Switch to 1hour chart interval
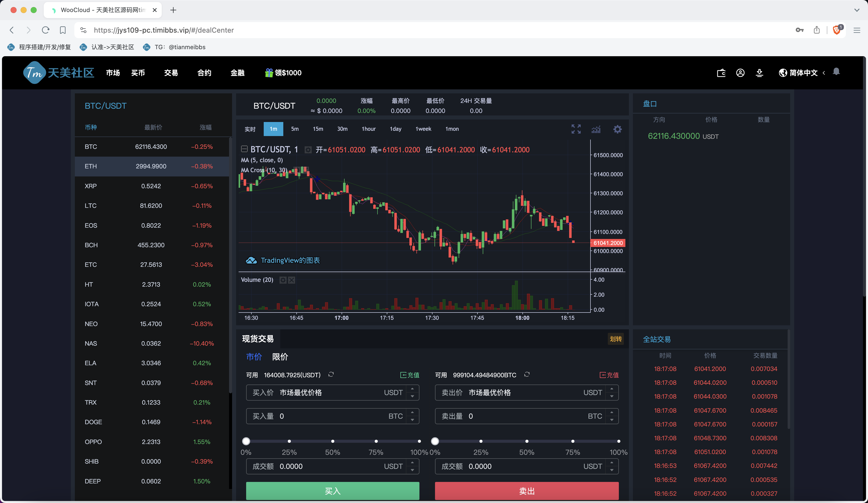 [368, 129]
